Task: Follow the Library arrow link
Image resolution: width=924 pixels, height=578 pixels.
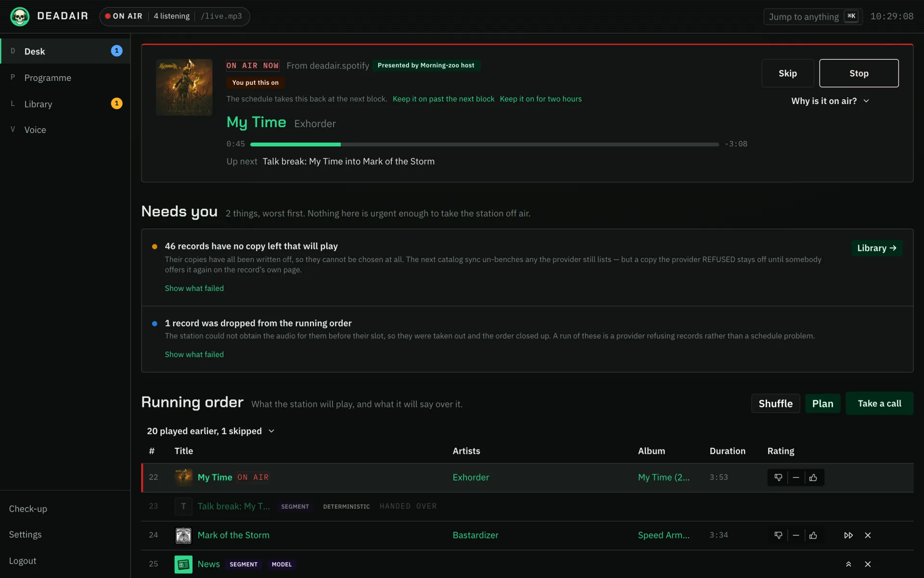Action: pyautogui.click(x=877, y=248)
